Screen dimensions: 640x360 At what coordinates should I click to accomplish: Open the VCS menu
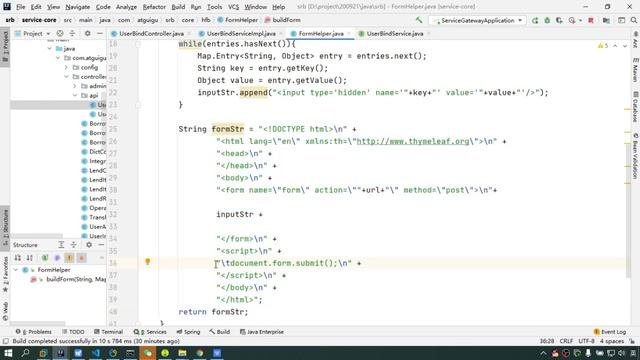pos(233,7)
